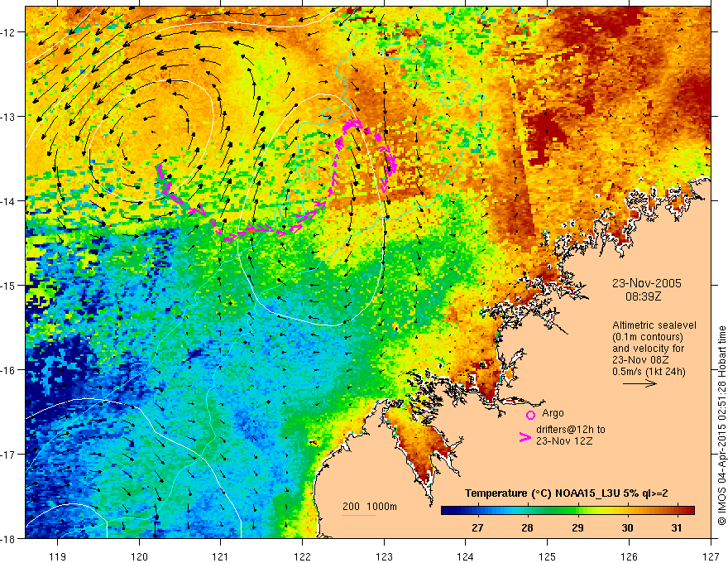Click the longitude axis label '124'

tap(466, 556)
